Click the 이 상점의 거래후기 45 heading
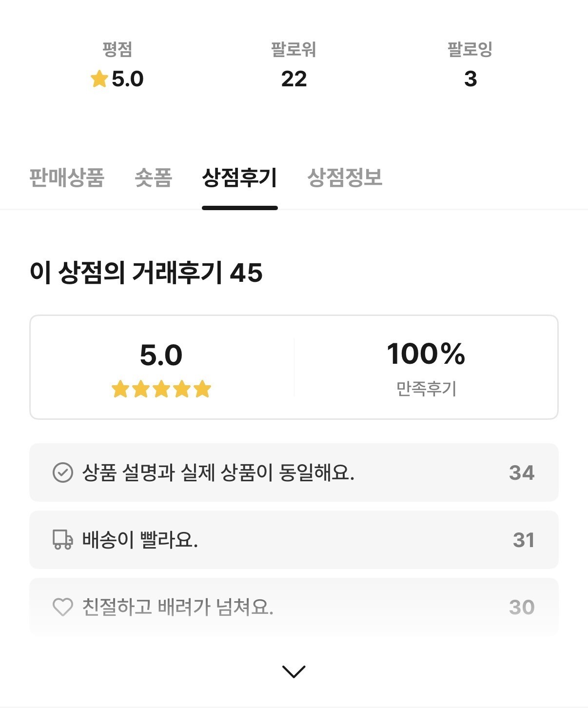The height and width of the screenshot is (708, 588). [x=146, y=273]
